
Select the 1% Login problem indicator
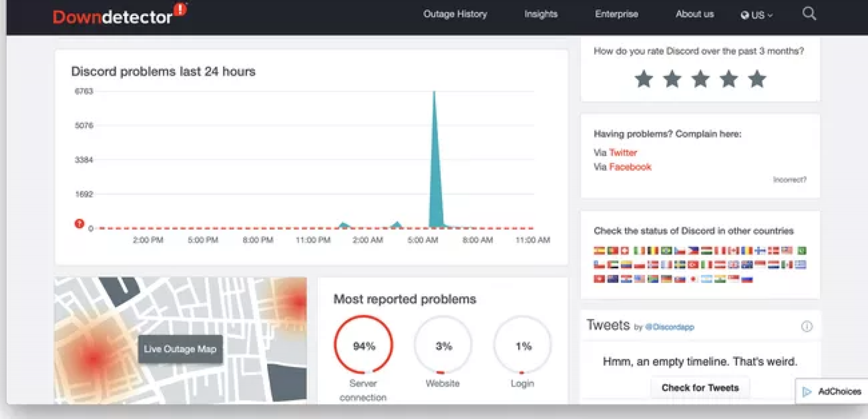[x=523, y=345]
